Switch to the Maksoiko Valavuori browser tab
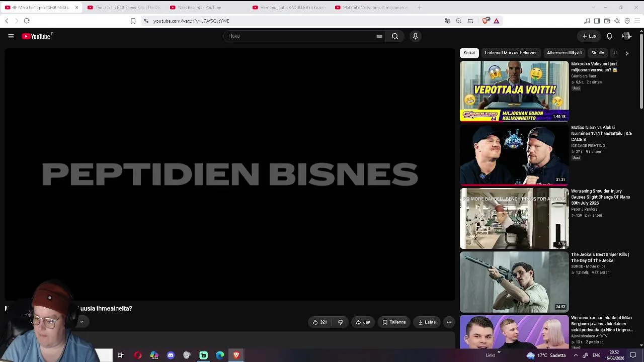The height and width of the screenshot is (362, 644). 371,8
